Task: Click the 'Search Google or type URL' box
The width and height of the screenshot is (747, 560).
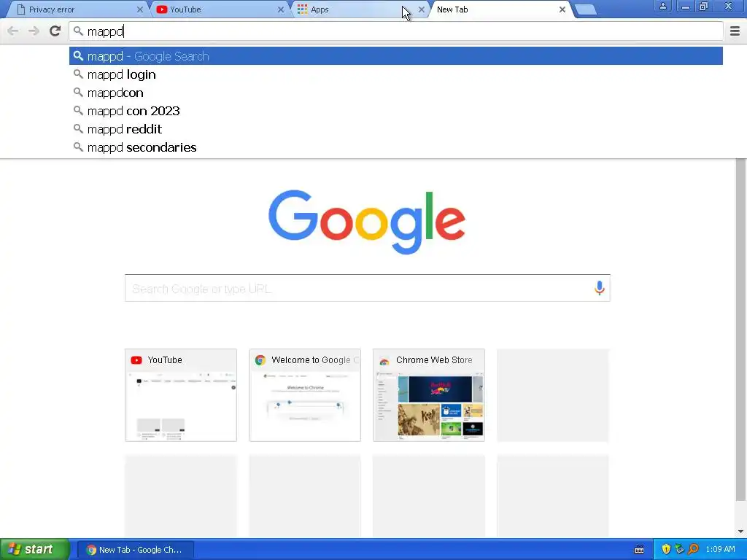Action: click(x=368, y=288)
